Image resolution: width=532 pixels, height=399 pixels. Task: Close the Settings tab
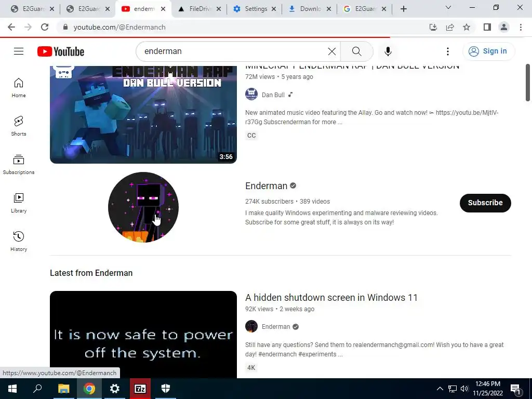(x=274, y=9)
